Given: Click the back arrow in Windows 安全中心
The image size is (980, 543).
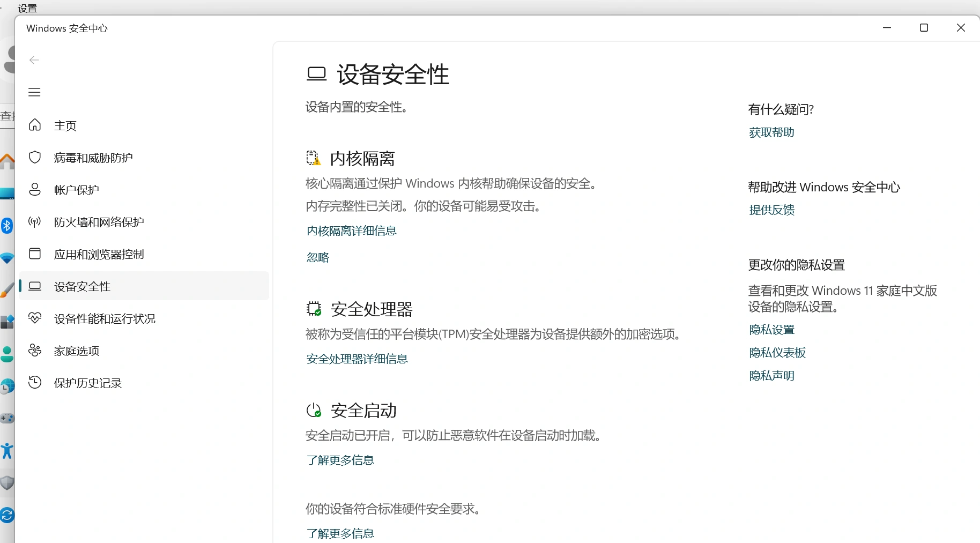Looking at the screenshot, I should click(x=34, y=60).
